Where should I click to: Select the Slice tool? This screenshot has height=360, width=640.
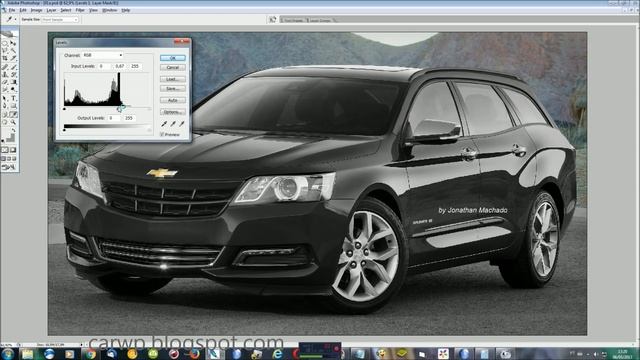point(13,58)
